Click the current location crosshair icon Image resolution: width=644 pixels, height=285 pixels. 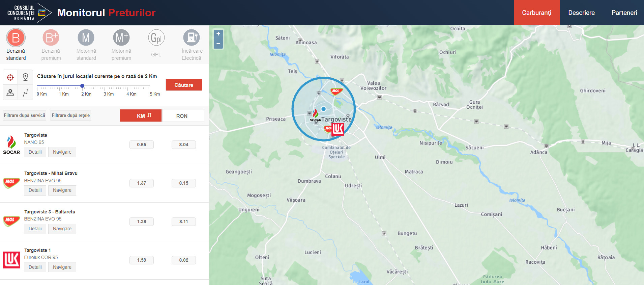(x=10, y=77)
